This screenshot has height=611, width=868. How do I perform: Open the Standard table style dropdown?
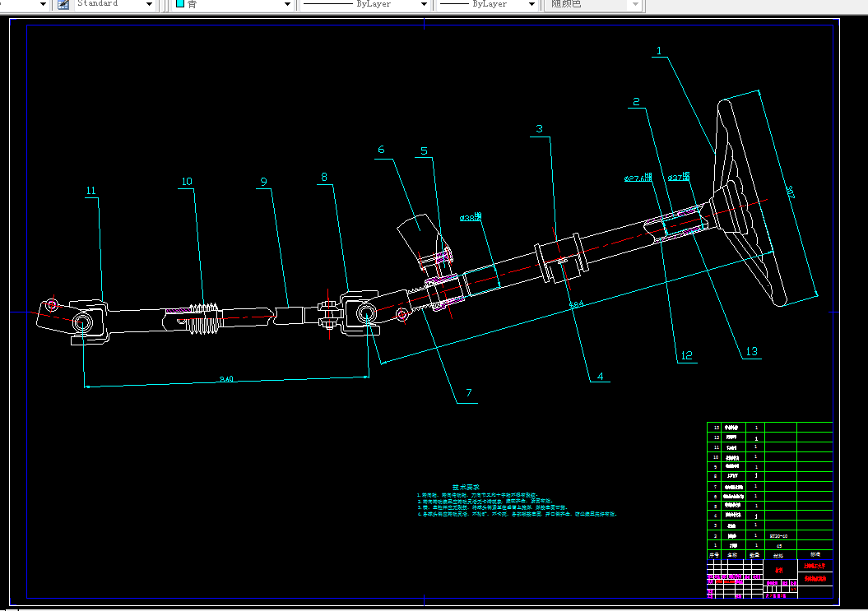pos(149,4)
